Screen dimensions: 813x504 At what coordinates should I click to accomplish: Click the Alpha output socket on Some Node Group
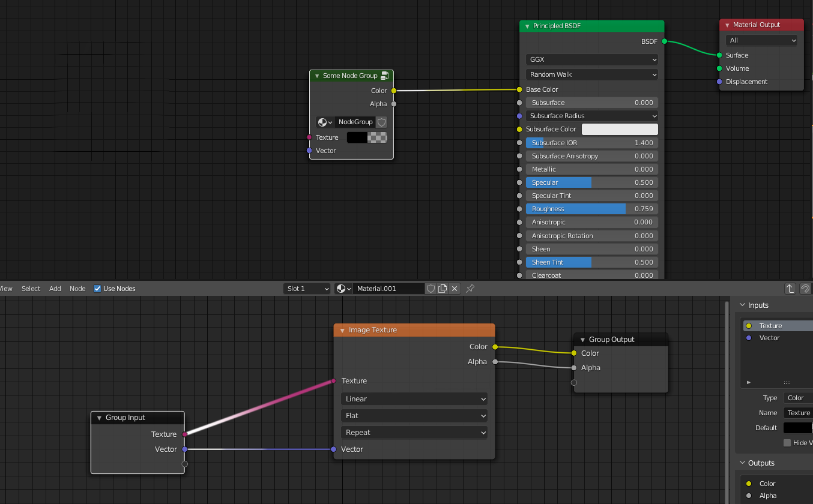point(394,104)
